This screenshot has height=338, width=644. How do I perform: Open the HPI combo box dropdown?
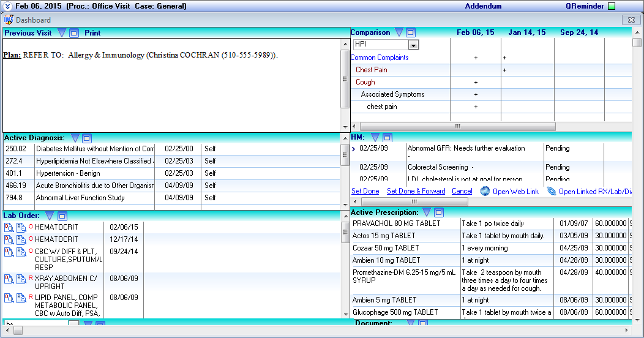(x=414, y=45)
